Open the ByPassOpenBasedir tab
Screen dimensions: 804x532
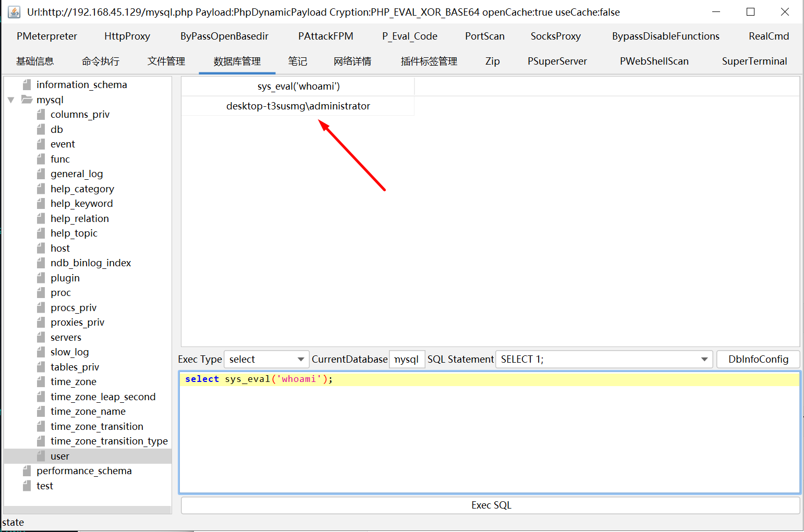click(x=225, y=36)
